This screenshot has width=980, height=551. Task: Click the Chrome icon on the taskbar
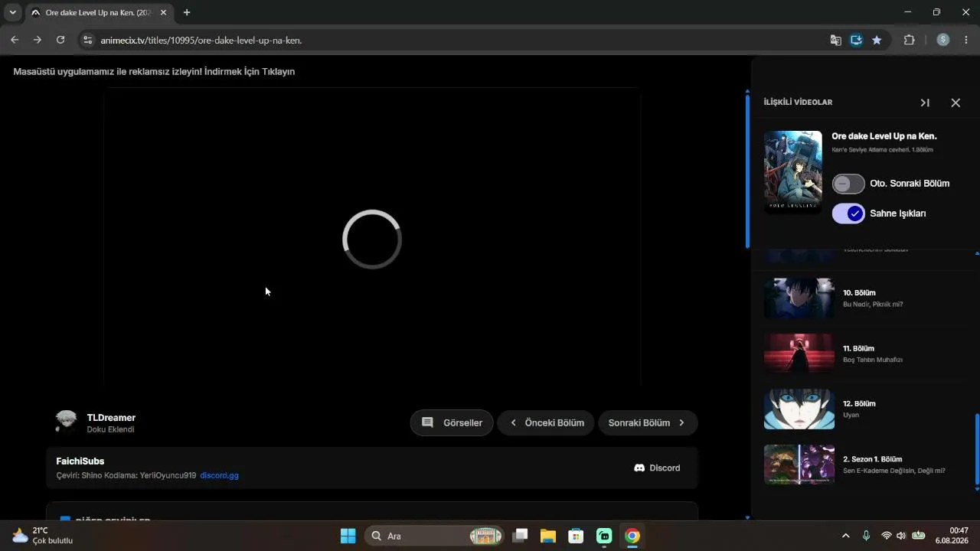(632, 536)
